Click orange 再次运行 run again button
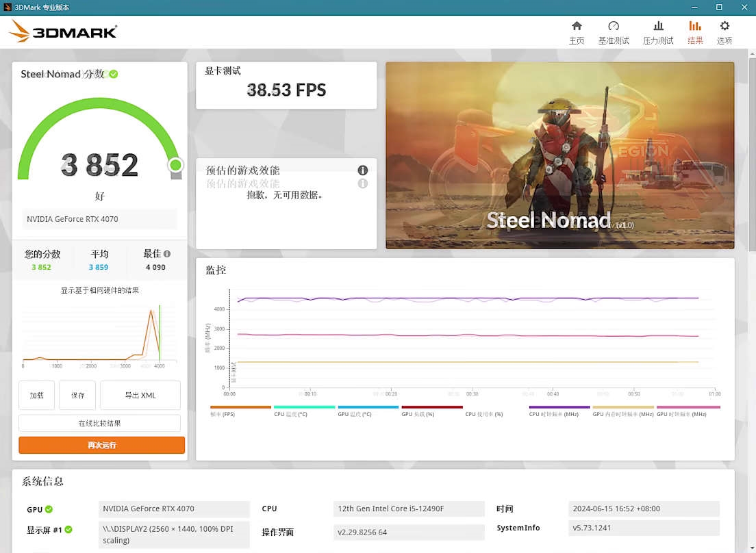Image resolution: width=756 pixels, height=553 pixels. click(102, 445)
